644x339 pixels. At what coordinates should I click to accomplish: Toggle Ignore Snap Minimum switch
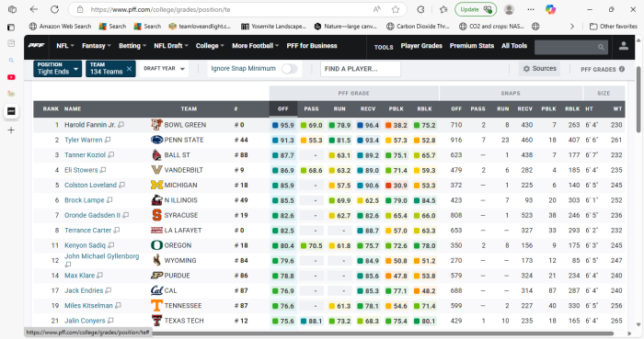coord(289,69)
